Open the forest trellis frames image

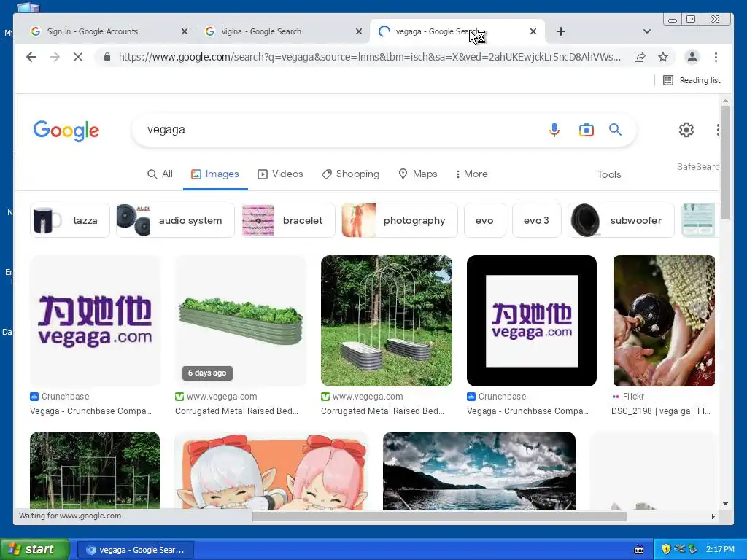tap(95, 471)
